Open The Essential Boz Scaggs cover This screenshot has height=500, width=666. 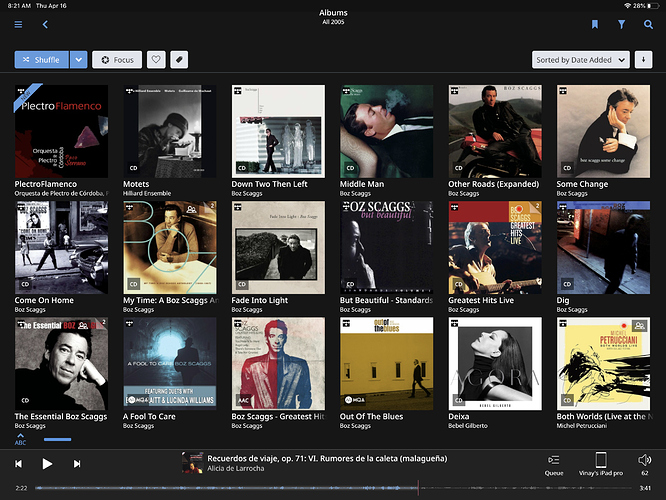(x=61, y=364)
